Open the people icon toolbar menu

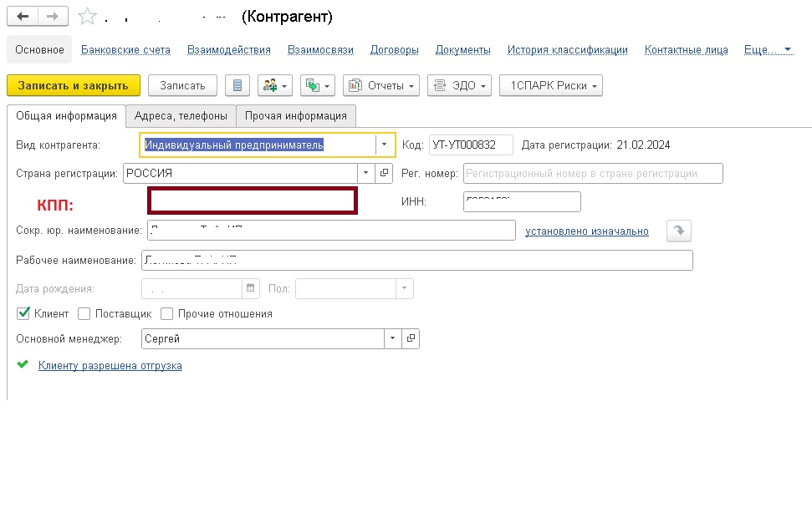pyautogui.click(x=274, y=85)
